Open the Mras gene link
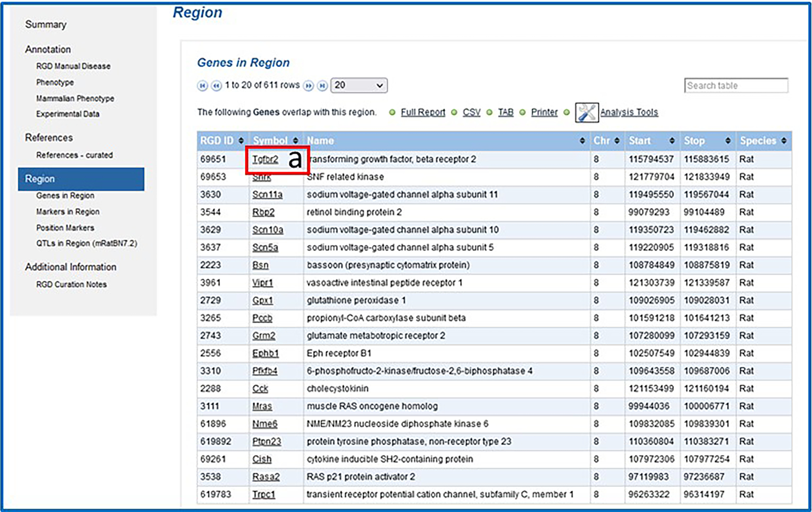 click(262, 407)
